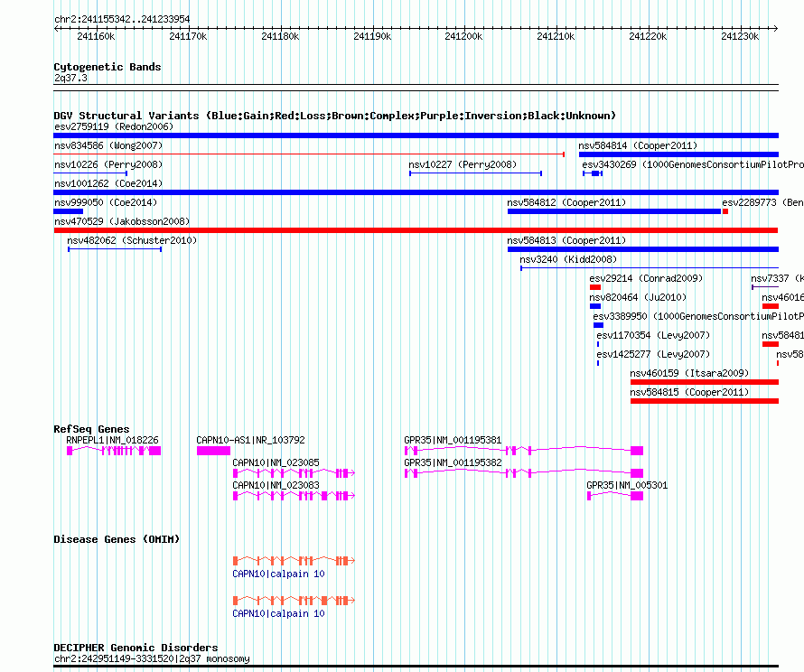804x672 pixels.
Task: Open GPR35|NM_005301 transcript label
Action: coord(627,485)
